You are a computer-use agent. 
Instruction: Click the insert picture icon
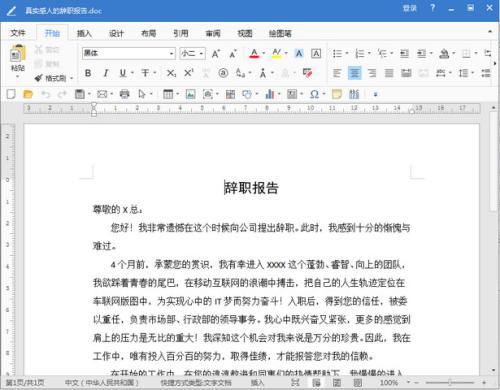191,94
